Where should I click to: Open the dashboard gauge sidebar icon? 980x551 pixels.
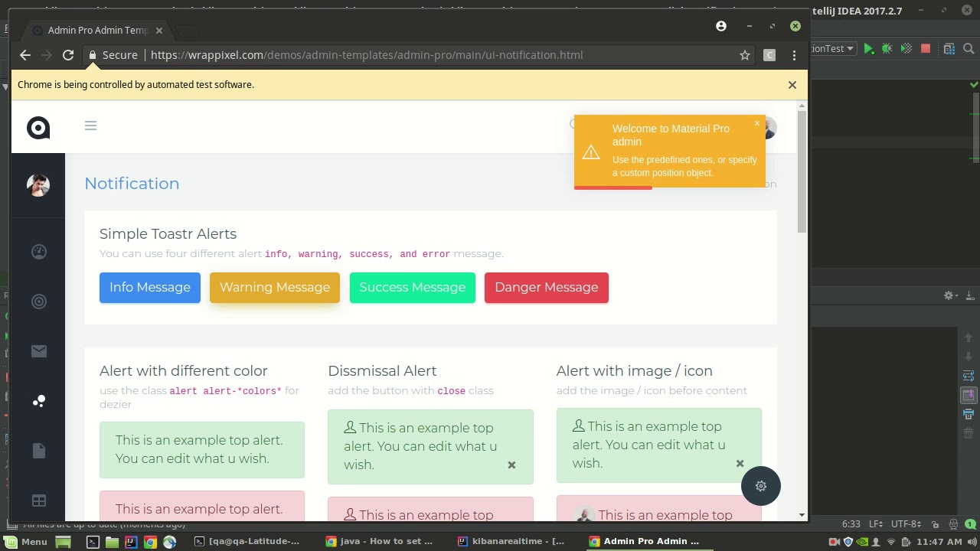pos(39,252)
